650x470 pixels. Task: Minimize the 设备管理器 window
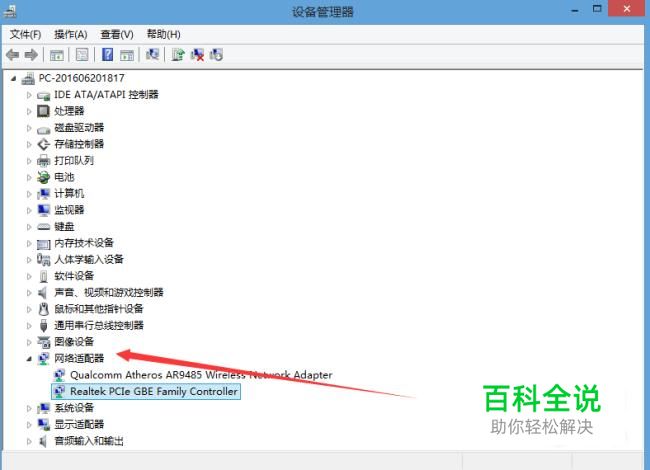click(575, 10)
